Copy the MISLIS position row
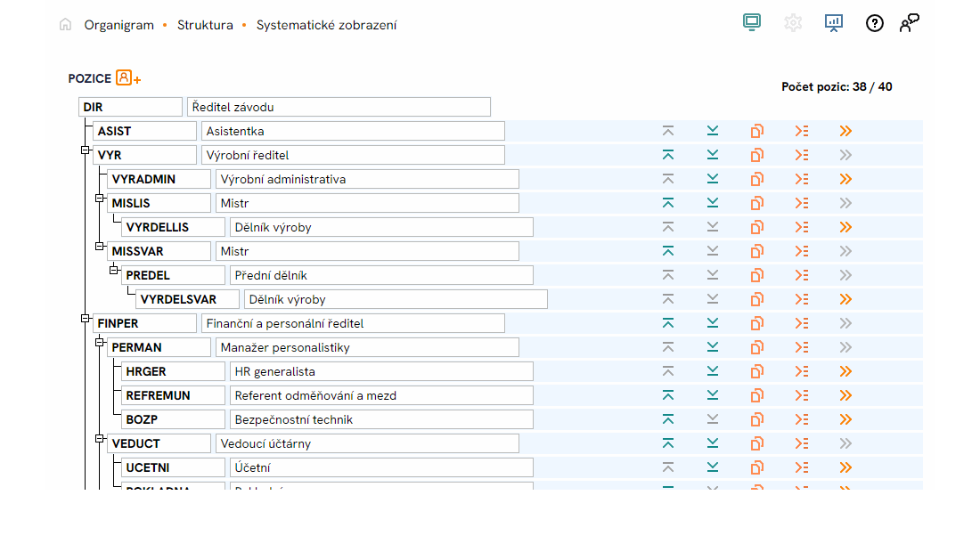This screenshot has width=980, height=552. coord(757,203)
